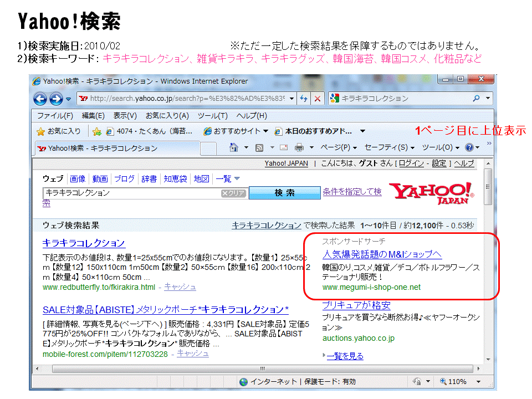Click the vertical scrollbar thumb
The image size is (532, 399).
click(488, 187)
